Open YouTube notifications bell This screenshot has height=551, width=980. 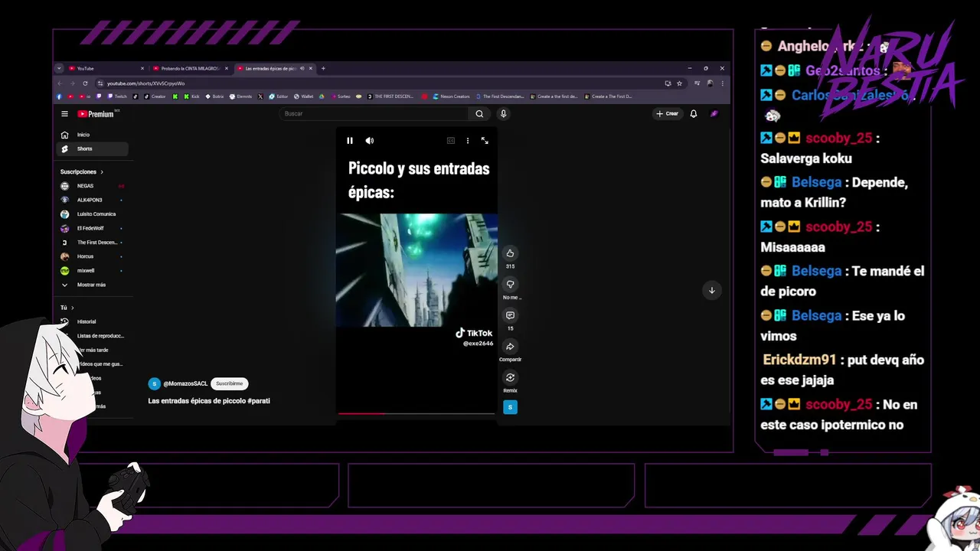point(694,114)
